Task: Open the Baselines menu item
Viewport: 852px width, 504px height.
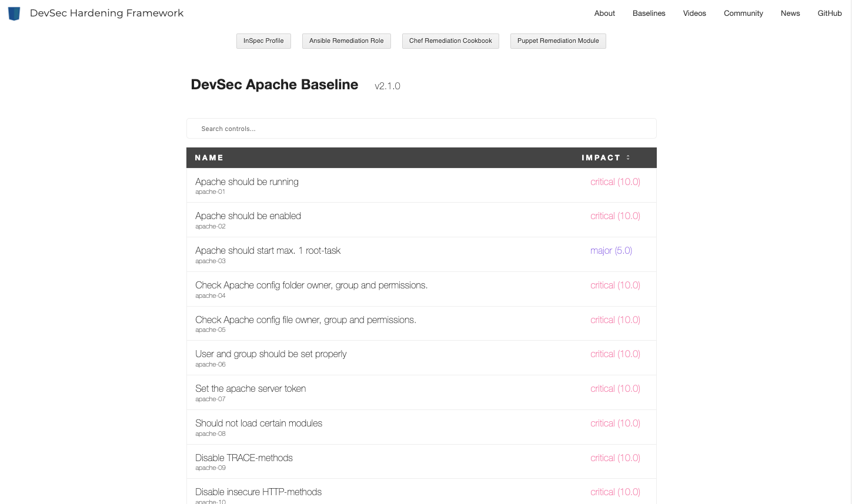Action: pos(649,13)
